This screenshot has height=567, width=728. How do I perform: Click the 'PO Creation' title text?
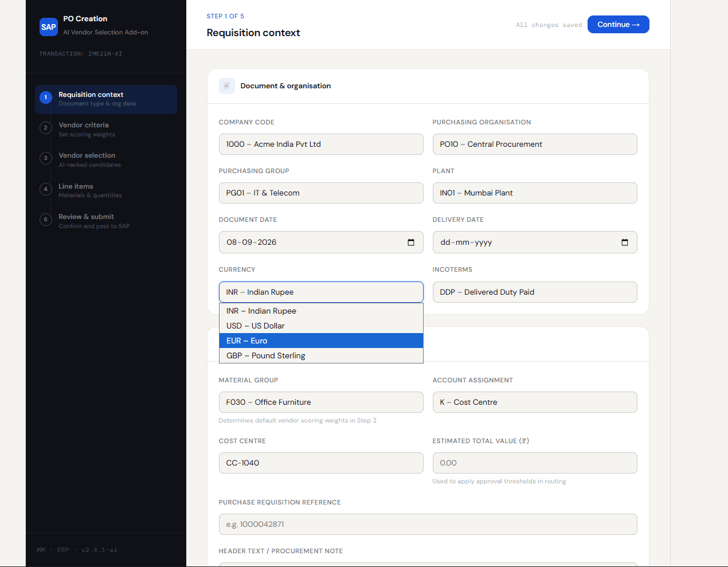(x=85, y=19)
